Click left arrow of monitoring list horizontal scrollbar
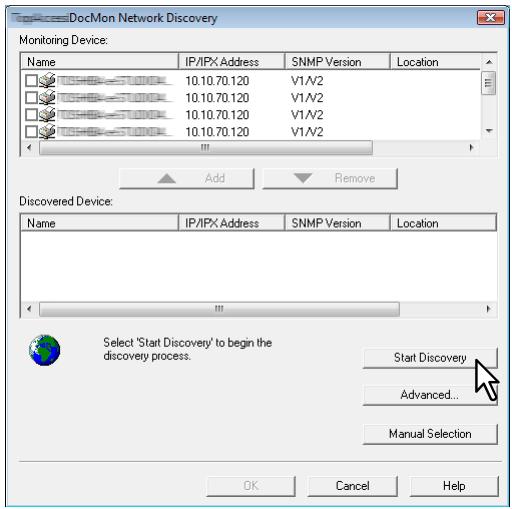Viewport: 512px width, 509px height. tap(29, 147)
